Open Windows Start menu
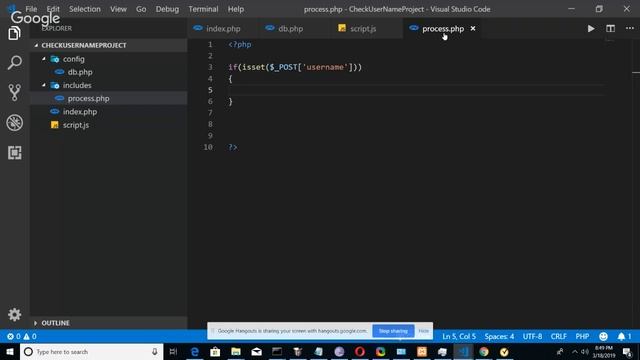Viewport: 640px width, 360px height. tap(10, 351)
